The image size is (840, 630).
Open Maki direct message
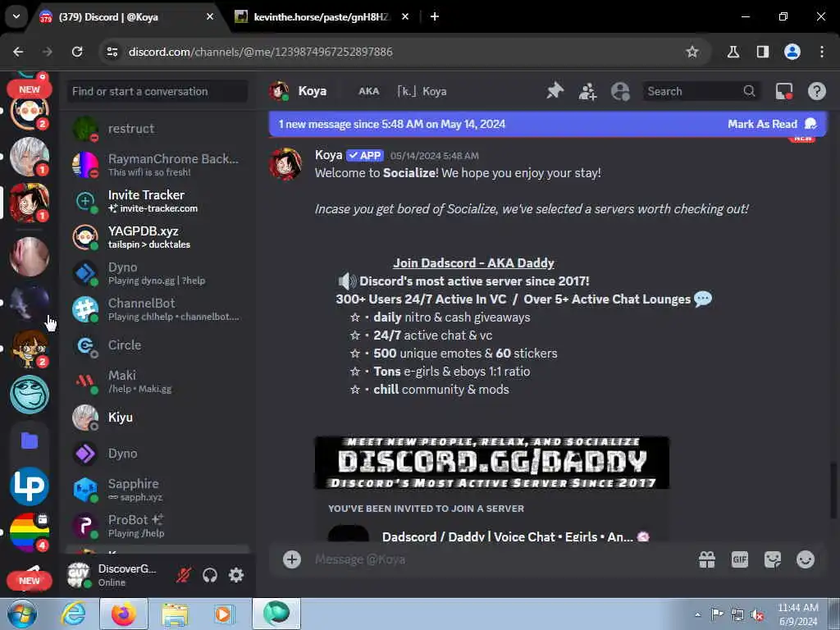click(x=157, y=381)
